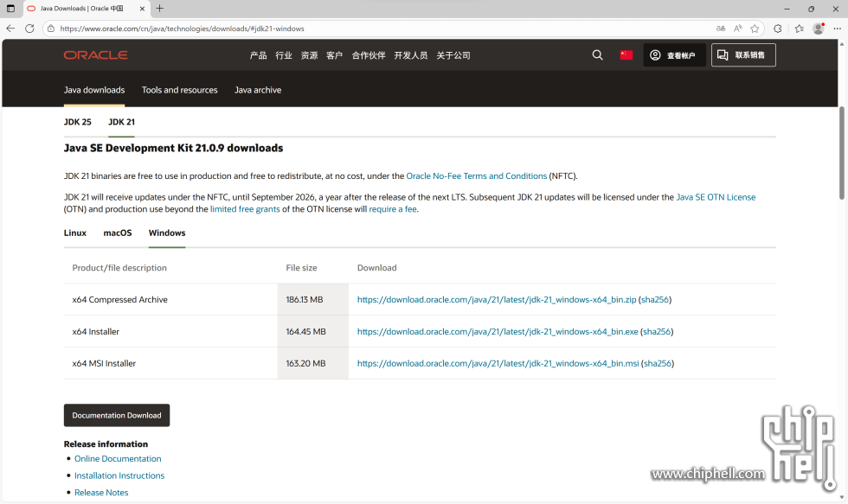The width and height of the screenshot is (848, 504).
Task: Click the China flag country selector
Action: pyautogui.click(x=626, y=55)
